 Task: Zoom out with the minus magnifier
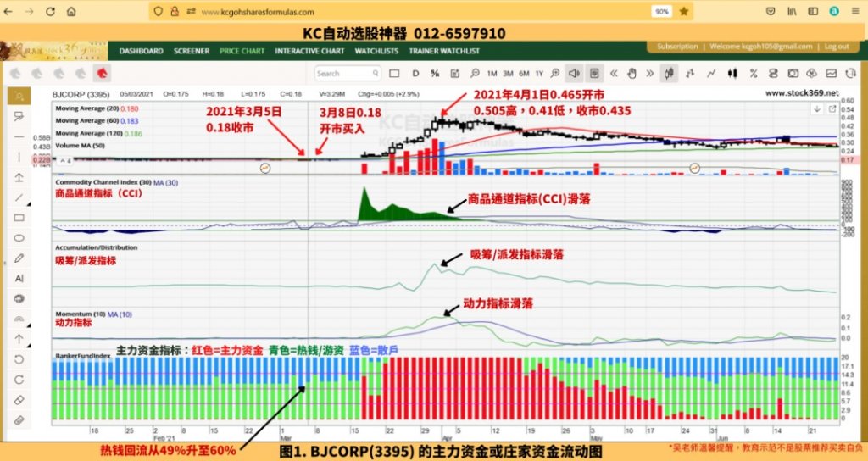click(x=475, y=73)
